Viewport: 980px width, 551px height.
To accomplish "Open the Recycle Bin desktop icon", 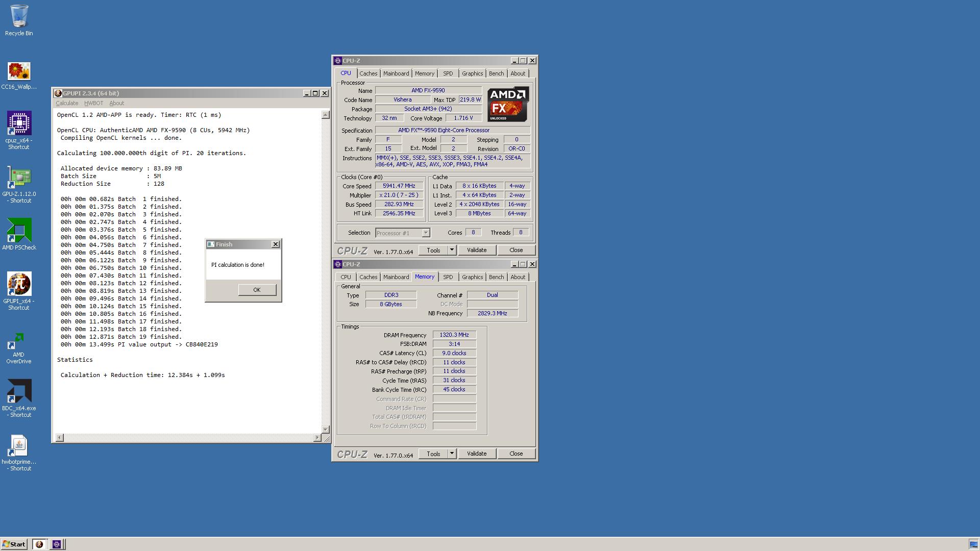I will pos(19,20).
